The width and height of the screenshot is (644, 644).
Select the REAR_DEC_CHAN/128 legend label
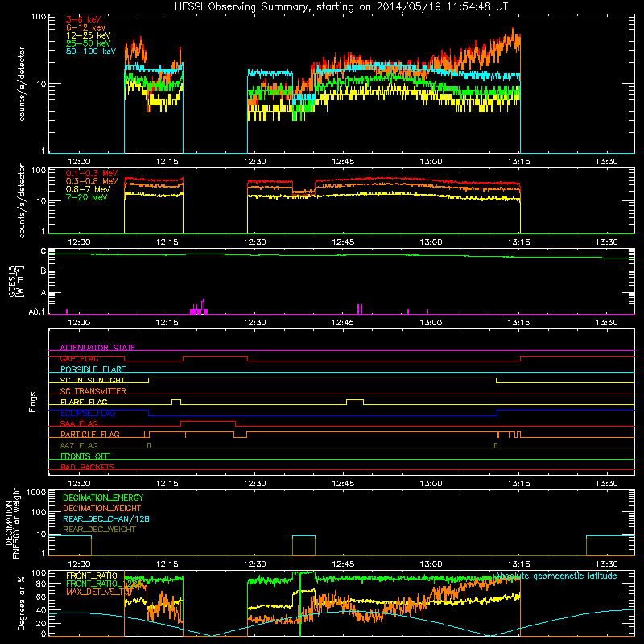(106, 518)
